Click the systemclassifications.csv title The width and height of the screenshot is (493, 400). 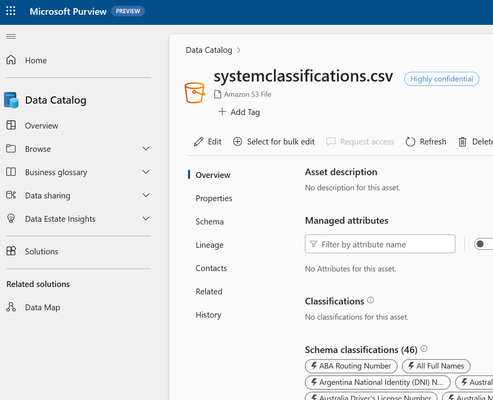[303, 76]
